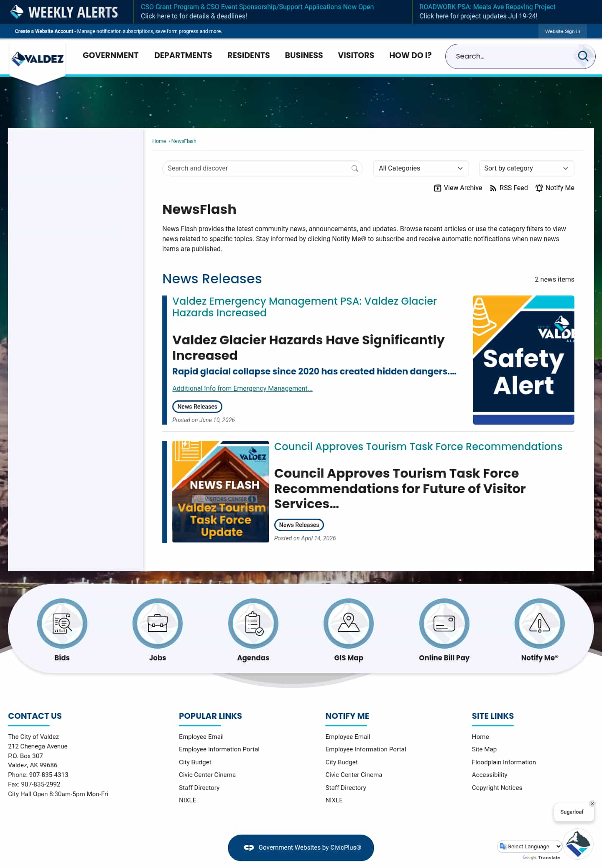Click the mountain logo badge near Select Language
The width and height of the screenshot is (602, 868).
click(578, 844)
